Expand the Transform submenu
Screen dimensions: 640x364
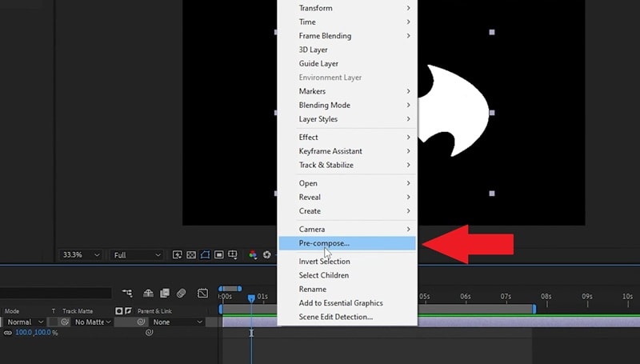click(347, 8)
